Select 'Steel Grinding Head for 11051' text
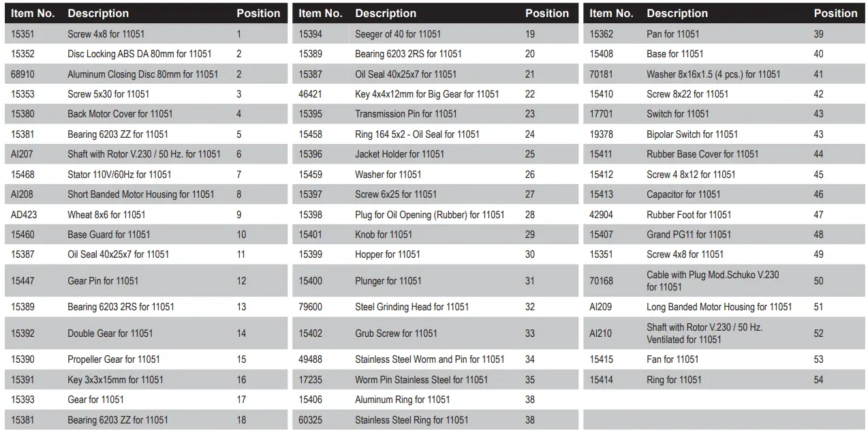868x433 pixels. click(412, 307)
